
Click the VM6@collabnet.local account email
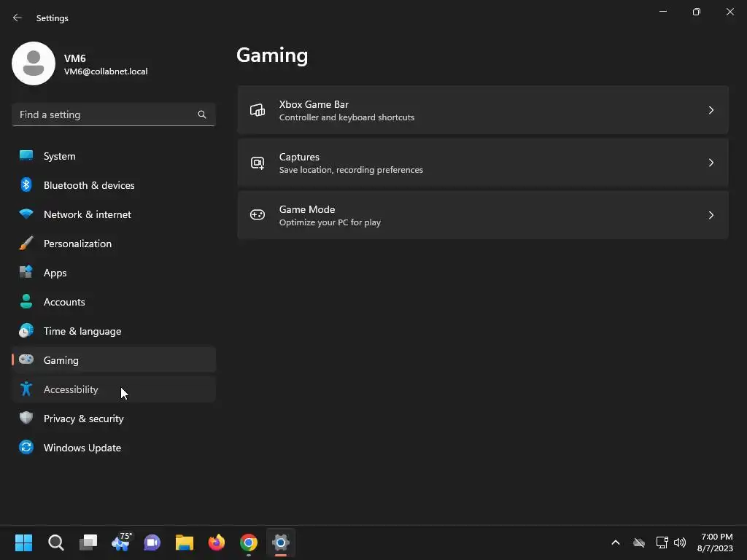click(x=106, y=71)
